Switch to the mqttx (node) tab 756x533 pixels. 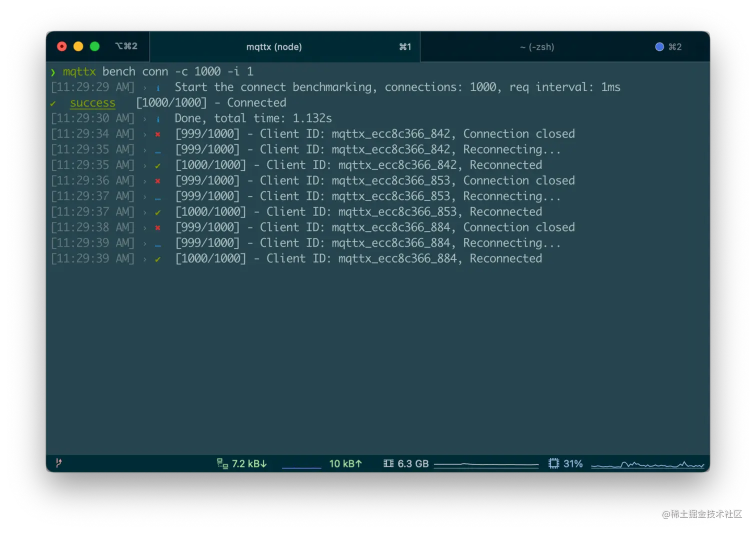click(285, 46)
